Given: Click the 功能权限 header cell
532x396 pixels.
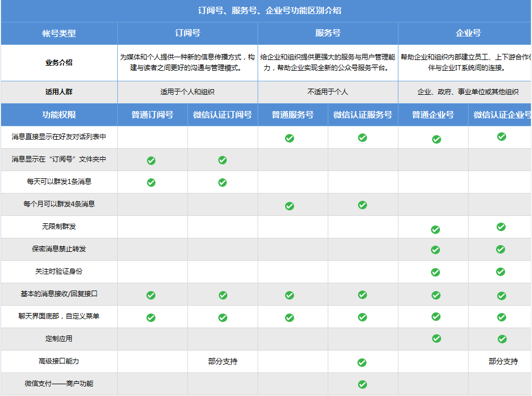Looking at the screenshot, I should tap(59, 115).
